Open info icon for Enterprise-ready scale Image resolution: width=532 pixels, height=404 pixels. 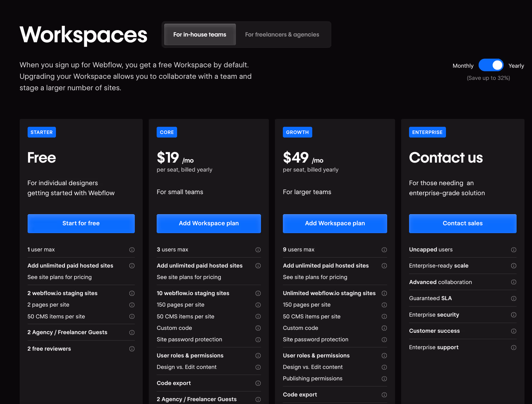coord(514,266)
